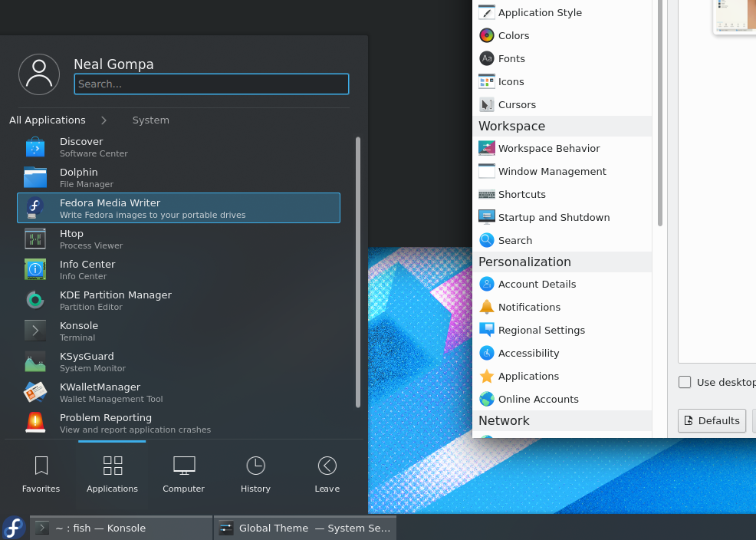The image size is (756, 540).
Task: Click the Workspace section header
Action: click(562, 126)
